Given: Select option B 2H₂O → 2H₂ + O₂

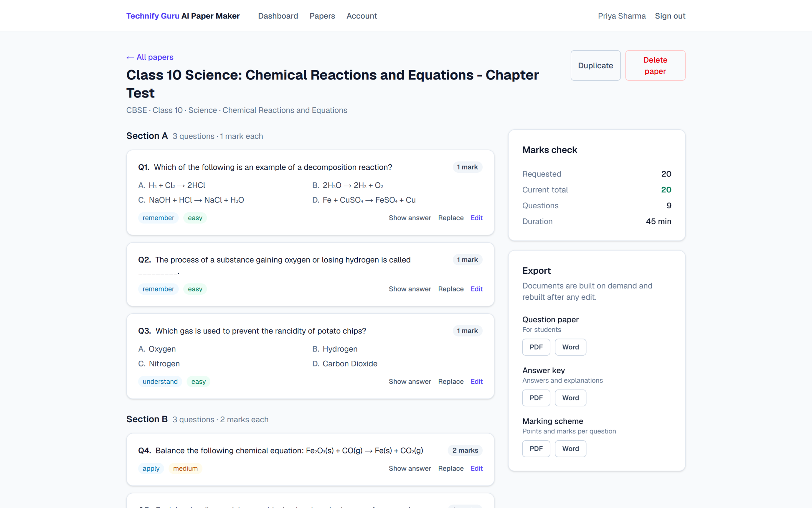Looking at the screenshot, I should [348, 185].
